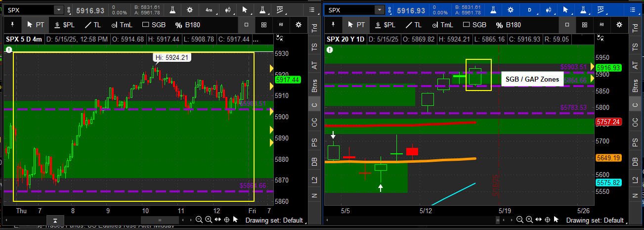Toggle four-square grid view on left drawing toolbar

point(264,25)
